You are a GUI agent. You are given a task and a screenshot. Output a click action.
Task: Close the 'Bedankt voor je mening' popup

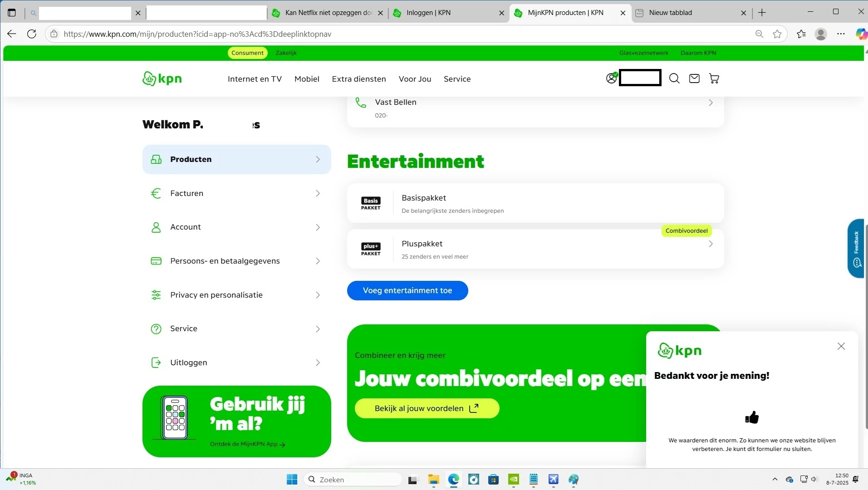coord(841,346)
